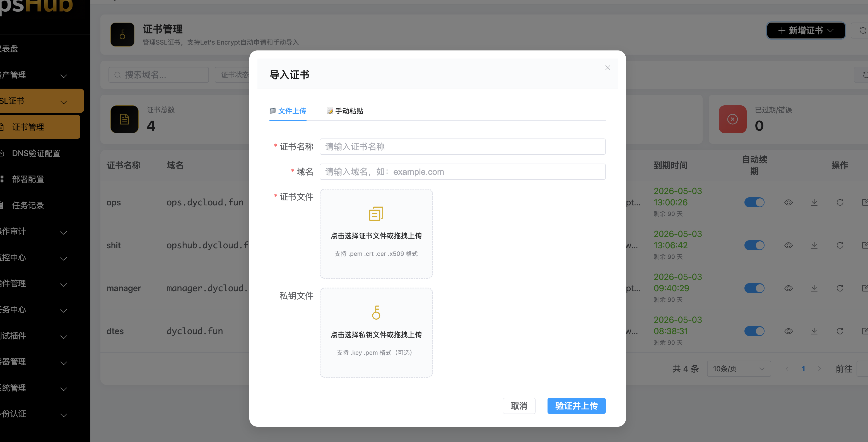Image resolution: width=868 pixels, height=442 pixels.
Task: Cancel the import certificate dialog
Action: [519, 406]
